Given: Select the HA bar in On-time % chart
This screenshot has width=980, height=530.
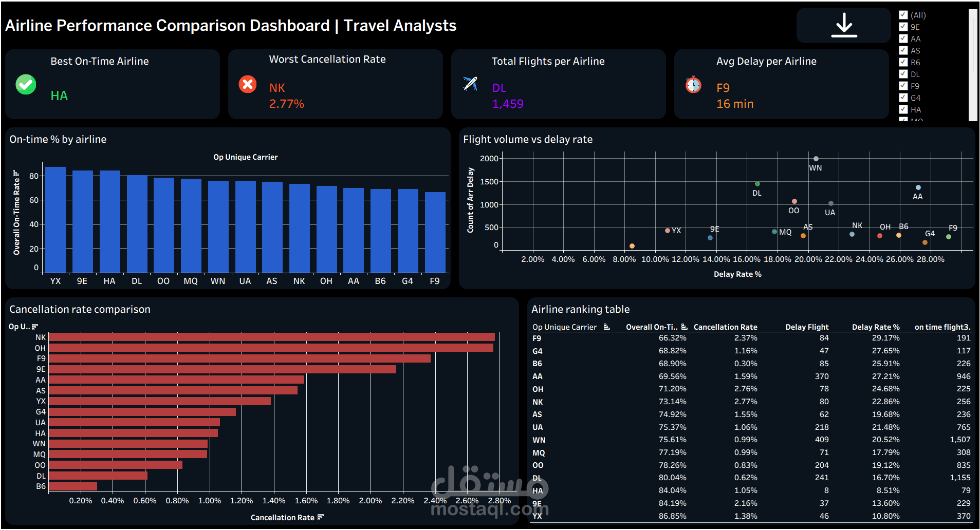Looking at the screenshot, I should (109, 221).
